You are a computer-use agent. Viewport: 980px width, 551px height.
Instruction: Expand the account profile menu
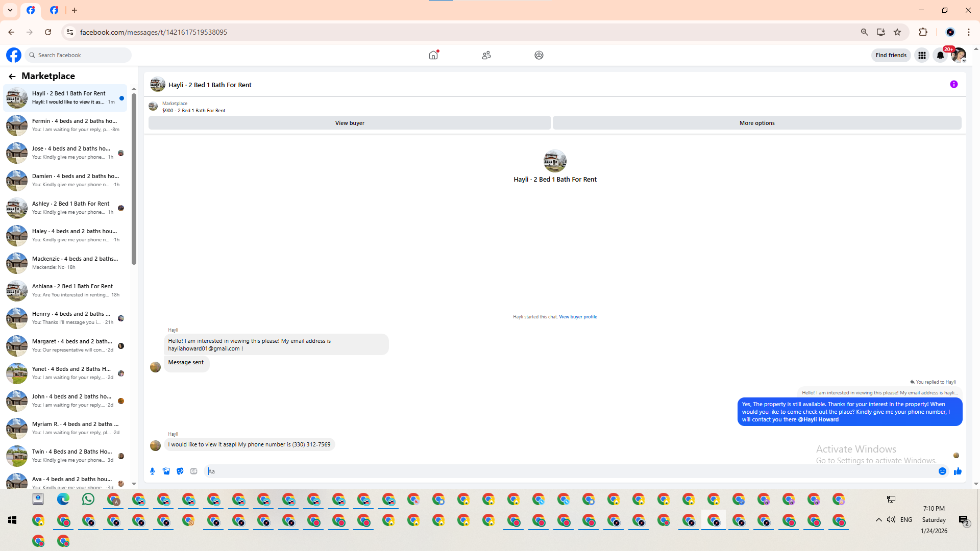point(959,56)
